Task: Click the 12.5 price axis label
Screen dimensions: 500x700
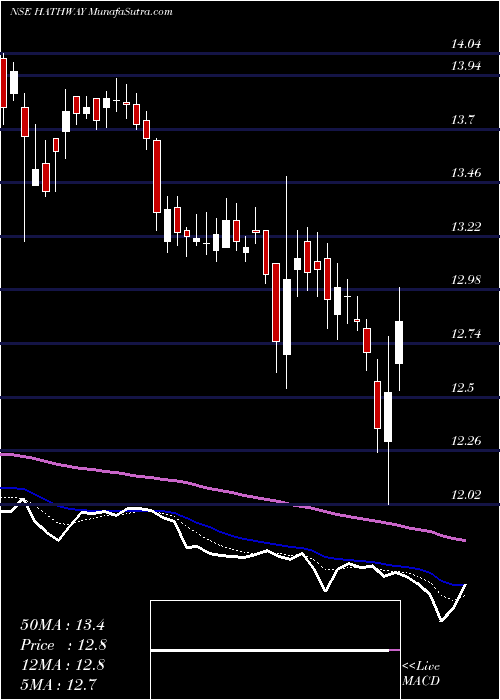Action: pyautogui.click(x=462, y=388)
